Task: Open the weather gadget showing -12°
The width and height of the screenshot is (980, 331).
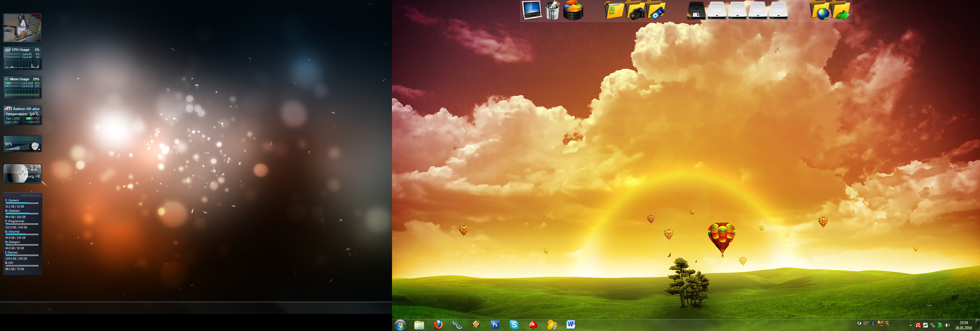Action: [22, 174]
